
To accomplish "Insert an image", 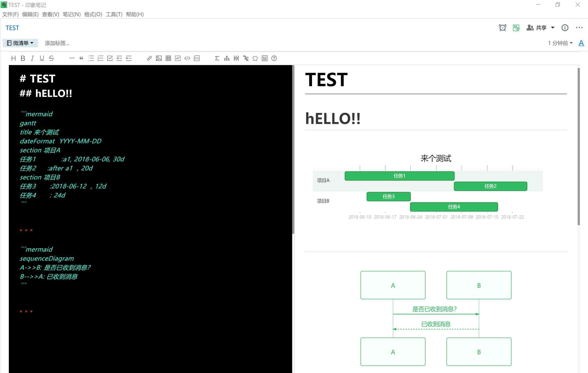I will click(159, 58).
